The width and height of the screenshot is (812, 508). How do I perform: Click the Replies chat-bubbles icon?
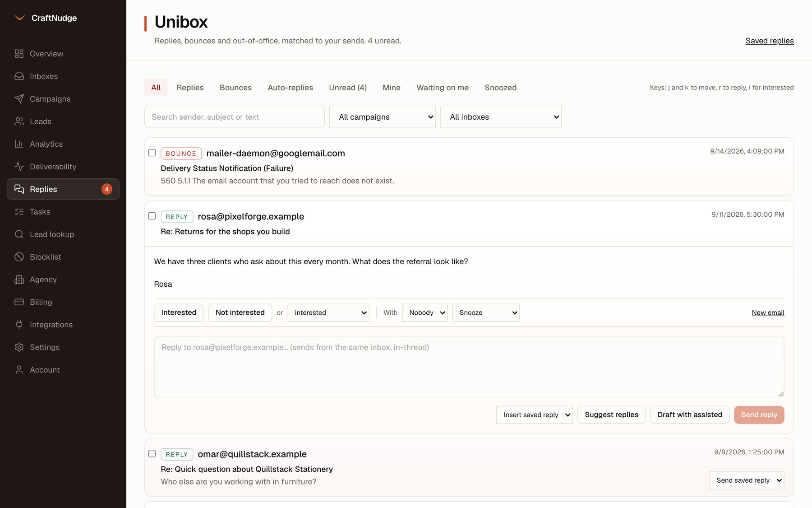(19, 189)
